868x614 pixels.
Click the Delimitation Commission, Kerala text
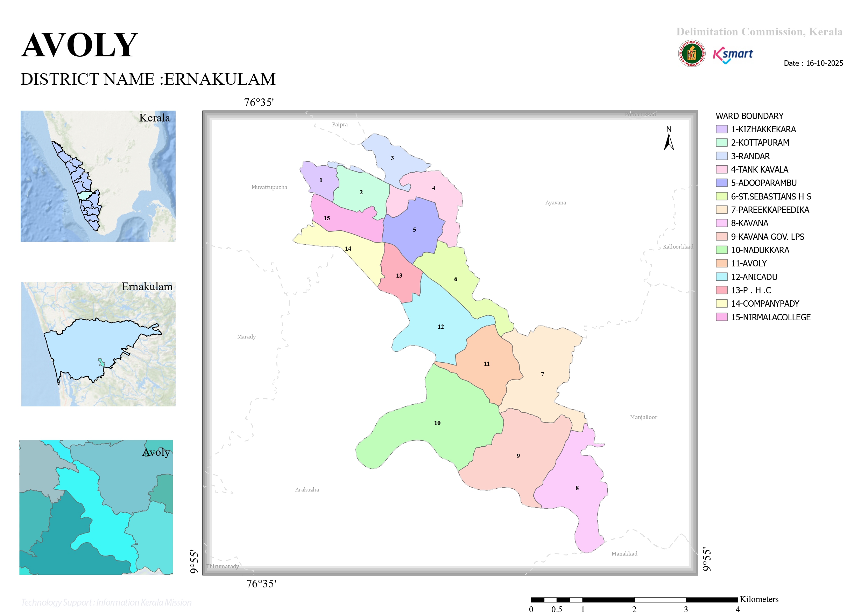tap(759, 32)
